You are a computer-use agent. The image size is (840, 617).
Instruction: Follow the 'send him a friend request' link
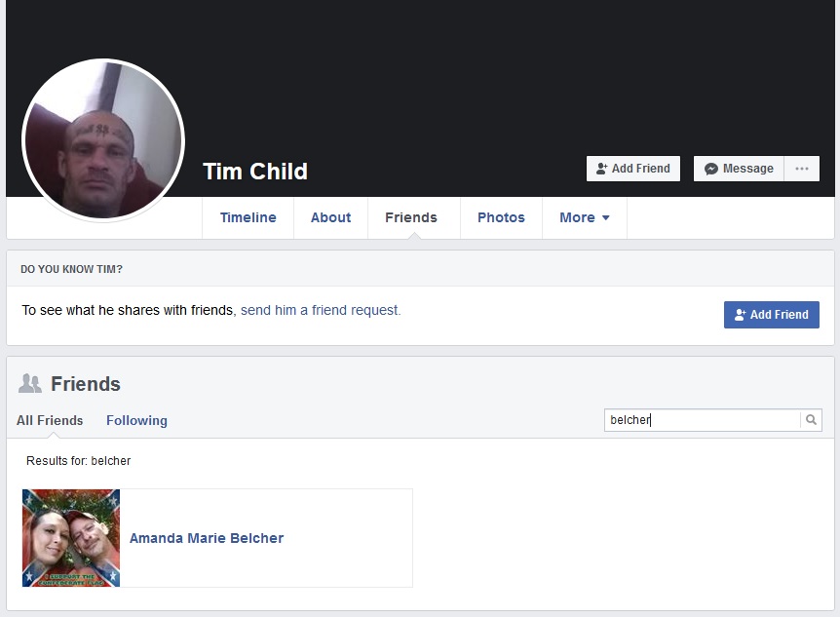point(321,310)
